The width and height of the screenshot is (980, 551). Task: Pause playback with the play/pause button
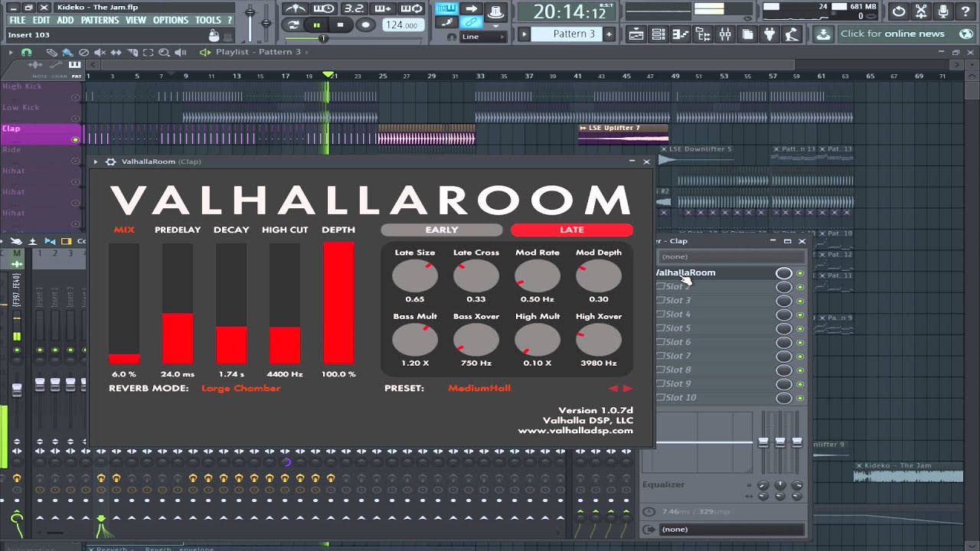pos(316,25)
